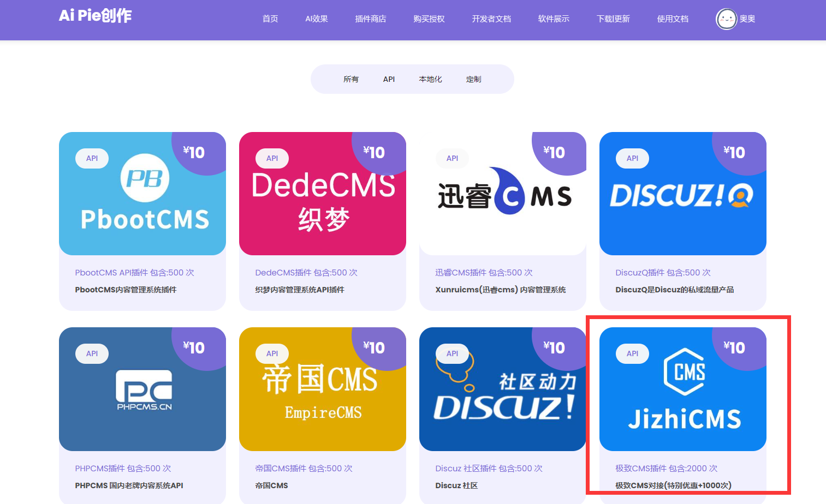Open 开发者文档 from the navigation bar
The width and height of the screenshot is (826, 504).
point(491,19)
